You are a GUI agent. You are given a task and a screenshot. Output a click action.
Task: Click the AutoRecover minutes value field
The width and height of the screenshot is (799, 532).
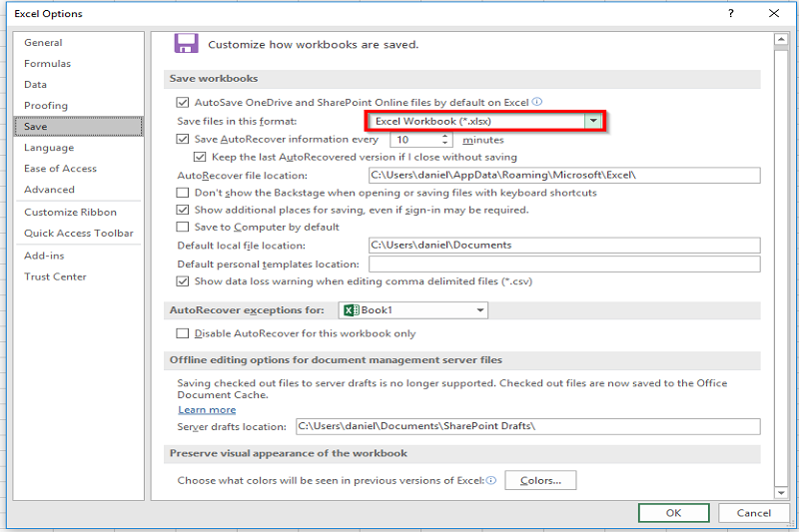click(415, 140)
